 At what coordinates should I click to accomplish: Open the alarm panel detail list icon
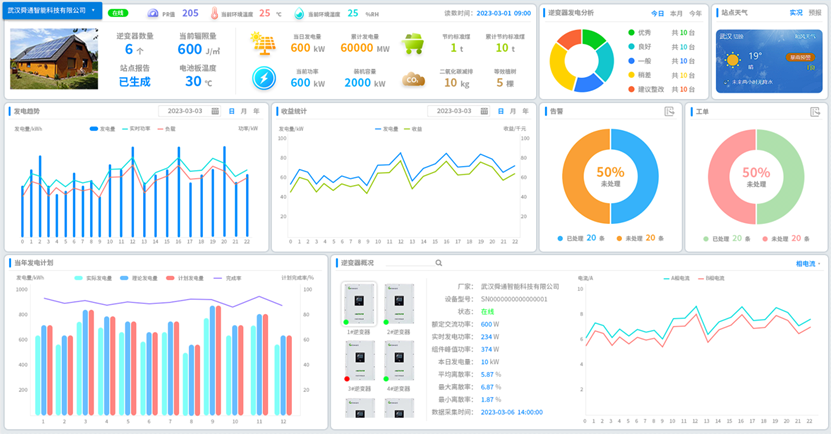click(x=669, y=112)
